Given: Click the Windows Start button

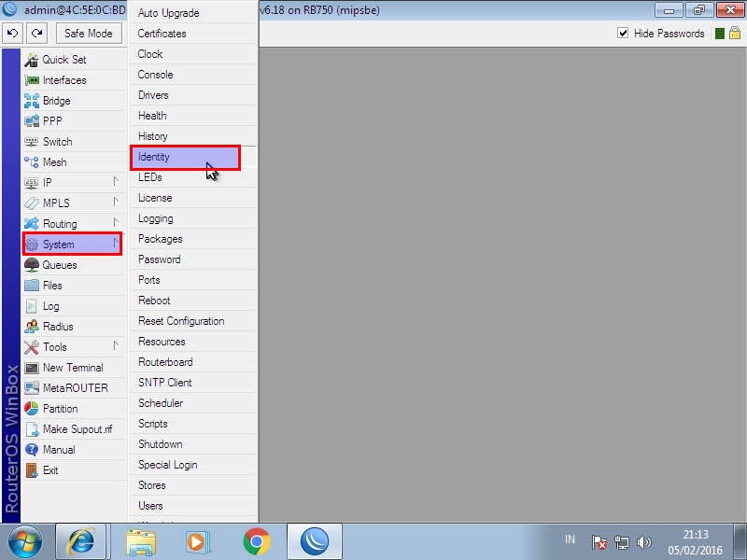Looking at the screenshot, I should [x=24, y=542].
